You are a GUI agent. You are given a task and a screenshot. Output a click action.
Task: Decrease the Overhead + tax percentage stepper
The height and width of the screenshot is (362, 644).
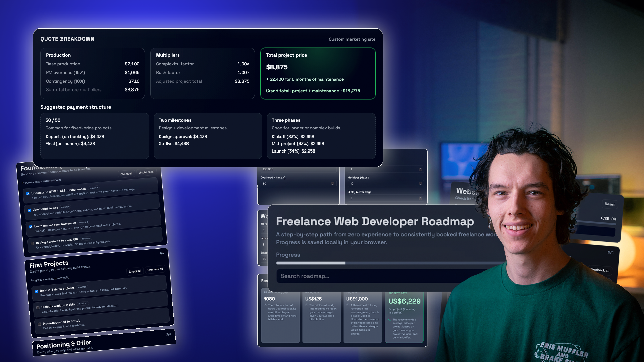click(332, 185)
